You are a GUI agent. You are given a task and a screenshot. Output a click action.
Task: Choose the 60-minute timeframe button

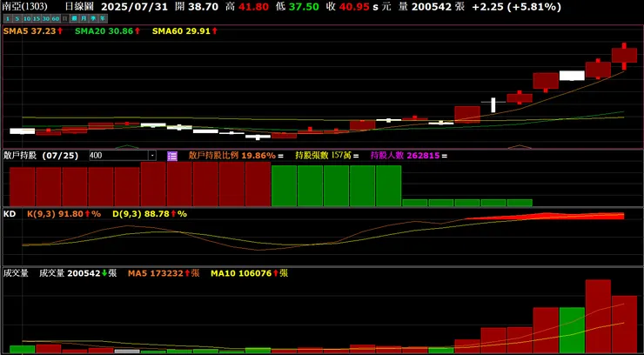pyautogui.click(x=56, y=18)
